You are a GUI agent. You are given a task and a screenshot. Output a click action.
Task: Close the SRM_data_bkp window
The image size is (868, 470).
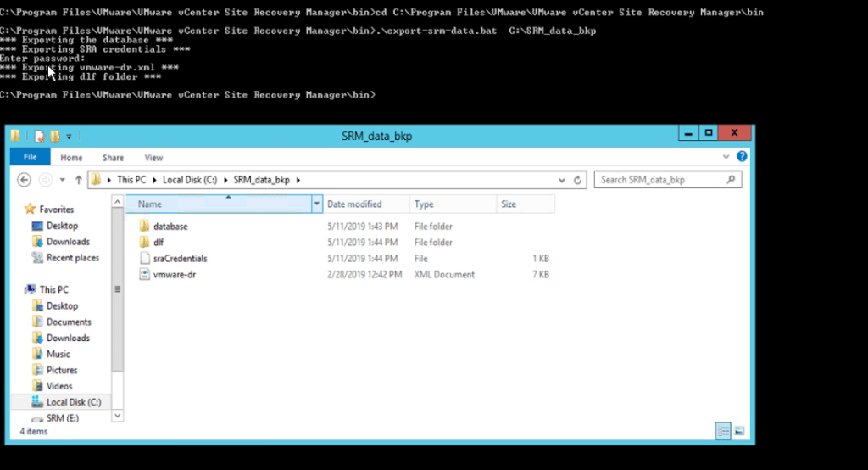(735, 133)
